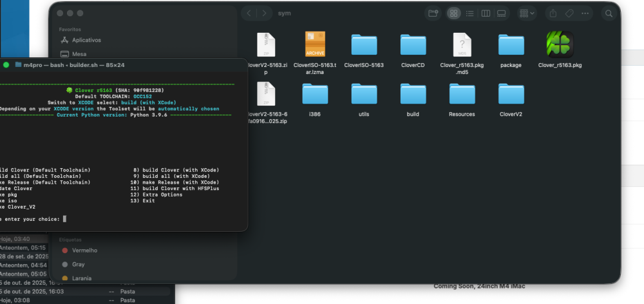This screenshot has width=644, height=304.
Task: Select the utils folder
Action: coord(364,93)
